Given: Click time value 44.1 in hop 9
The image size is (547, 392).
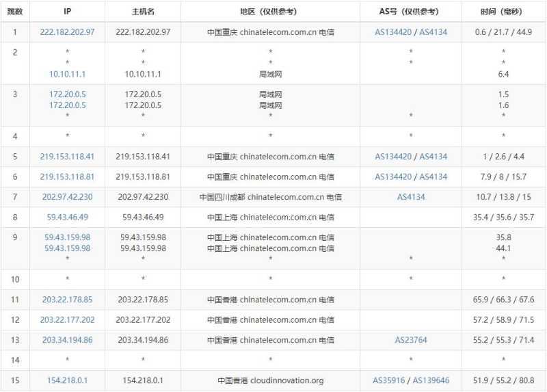Looking at the screenshot, I should [503, 248].
